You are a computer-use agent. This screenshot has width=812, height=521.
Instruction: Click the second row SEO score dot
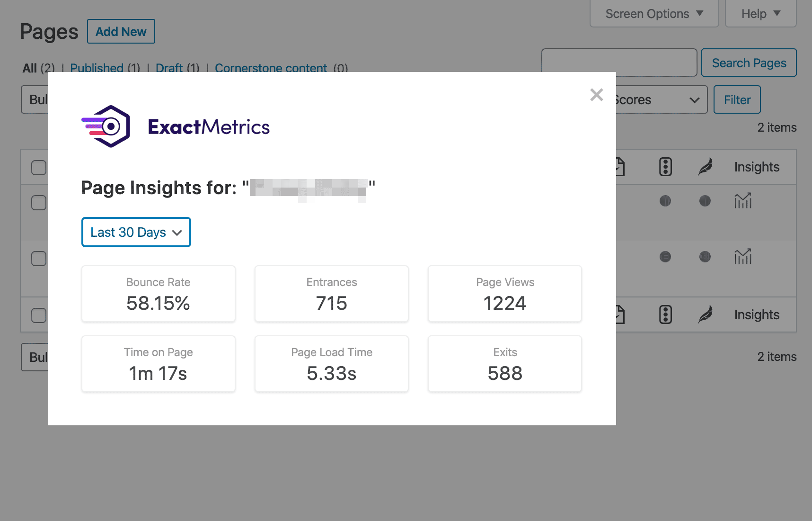coord(665,257)
